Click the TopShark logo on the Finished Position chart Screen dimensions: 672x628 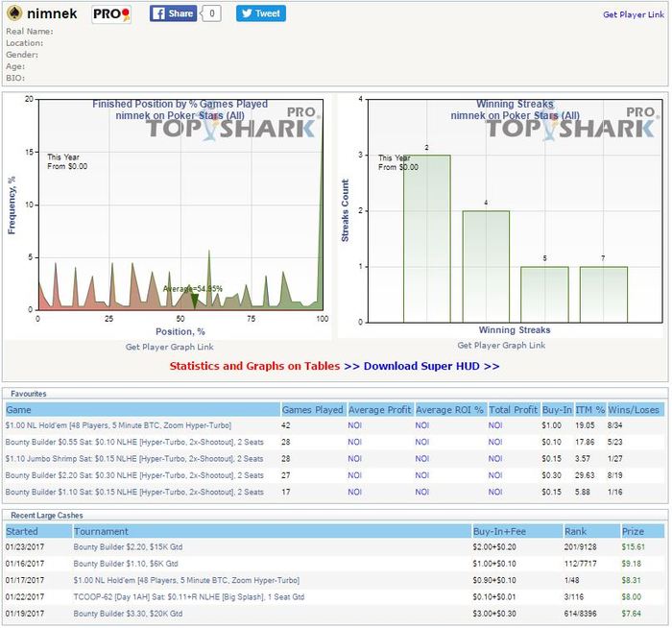coord(232,124)
